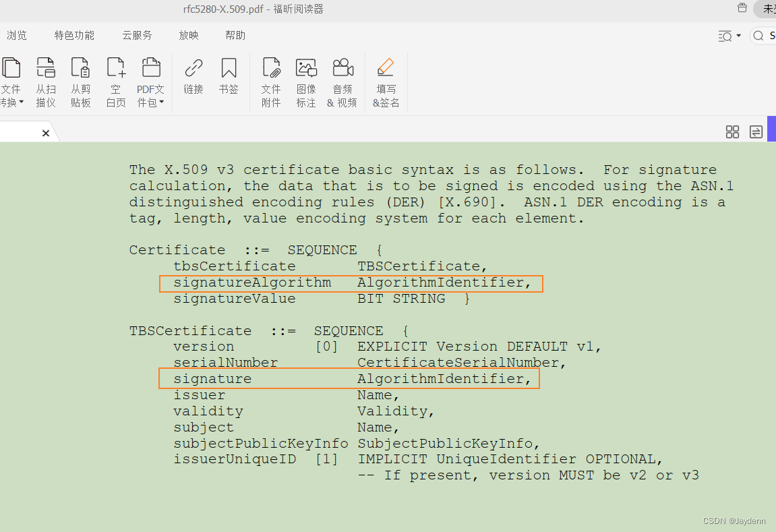
Task: Attach a file with 文件附件
Action: (x=271, y=82)
